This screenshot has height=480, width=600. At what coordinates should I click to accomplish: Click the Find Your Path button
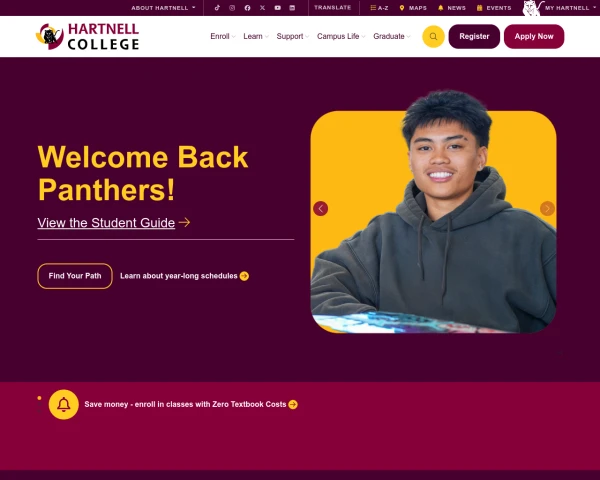coord(75,276)
